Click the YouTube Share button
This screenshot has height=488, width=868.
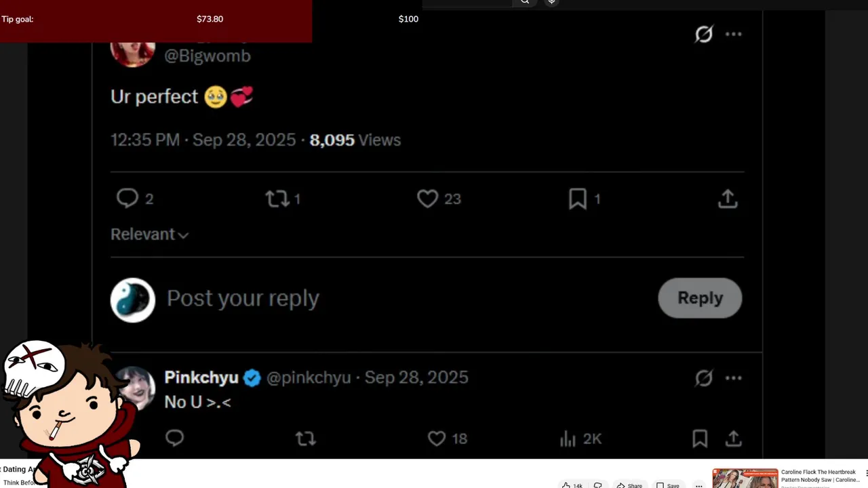tap(629, 485)
